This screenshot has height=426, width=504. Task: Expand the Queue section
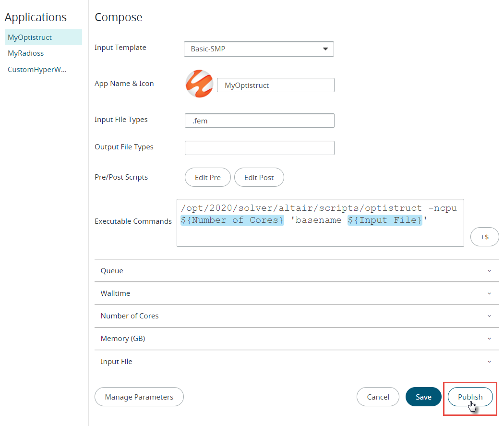pos(297,271)
